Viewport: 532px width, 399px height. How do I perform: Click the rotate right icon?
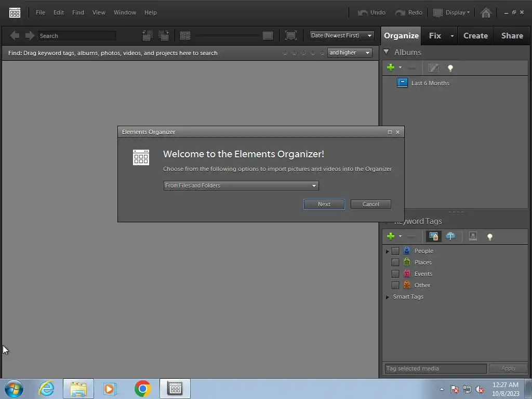(x=164, y=35)
